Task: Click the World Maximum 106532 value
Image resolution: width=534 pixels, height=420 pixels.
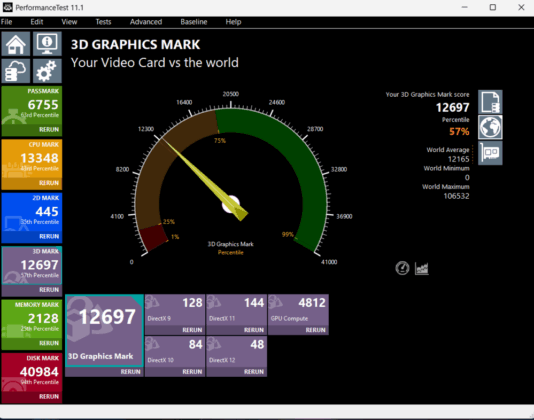Action: coord(456,196)
